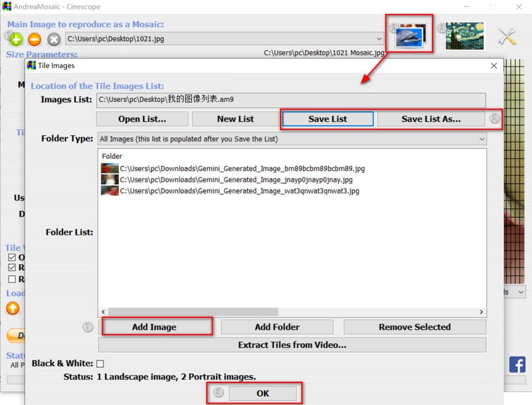Click the Remove Selected button
The height and width of the screenshot is (405, 532).
414,327
